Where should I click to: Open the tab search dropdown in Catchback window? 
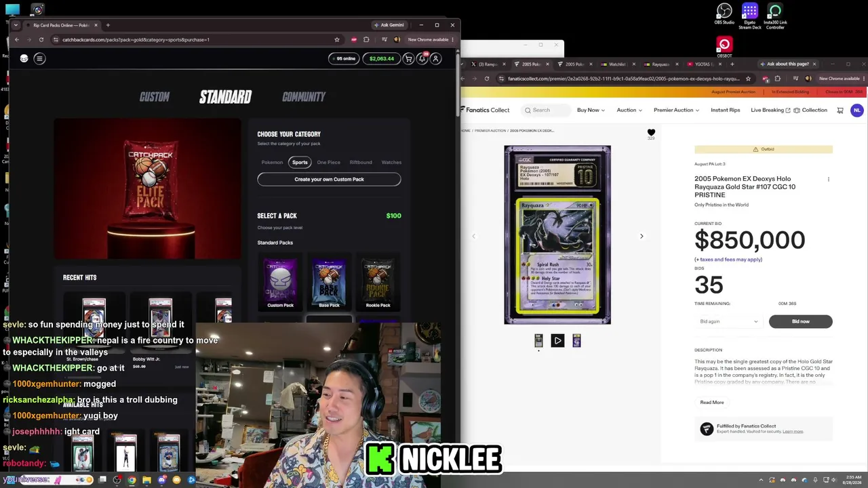coord(16,25)
